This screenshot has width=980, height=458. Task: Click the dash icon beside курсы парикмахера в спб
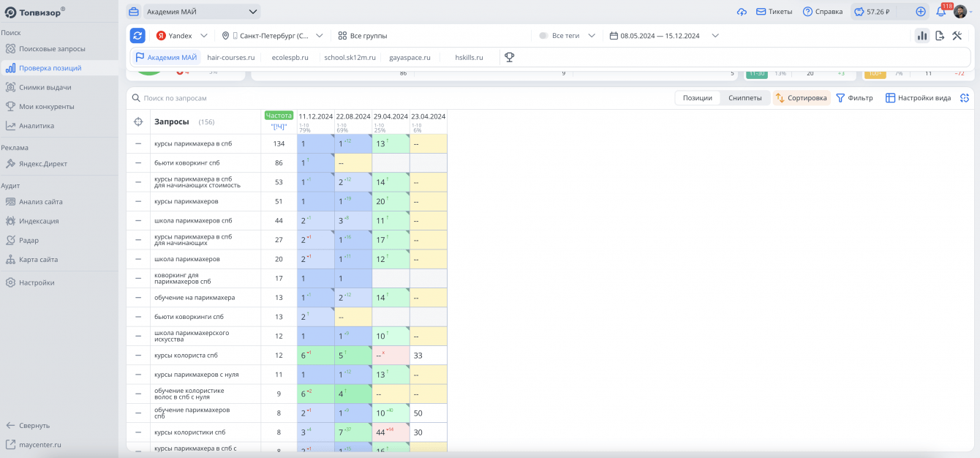click(x=138, y=143)
